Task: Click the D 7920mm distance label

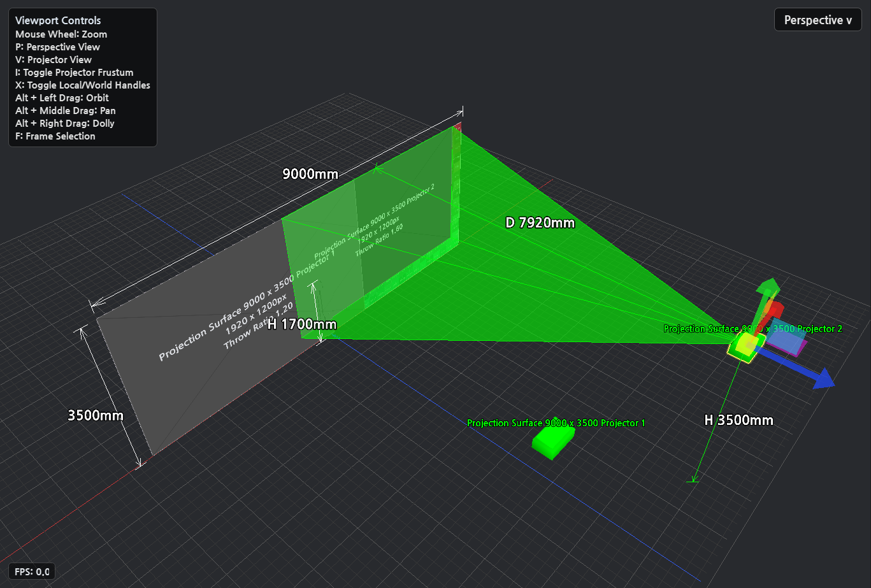Action: coord(540,222)
